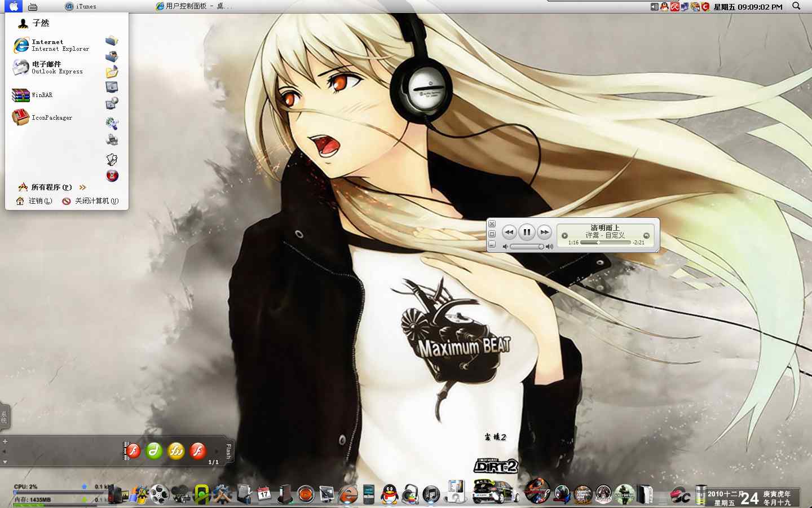
Task: Expand 所有程序 (P) submenu
Action: point(52,187)
